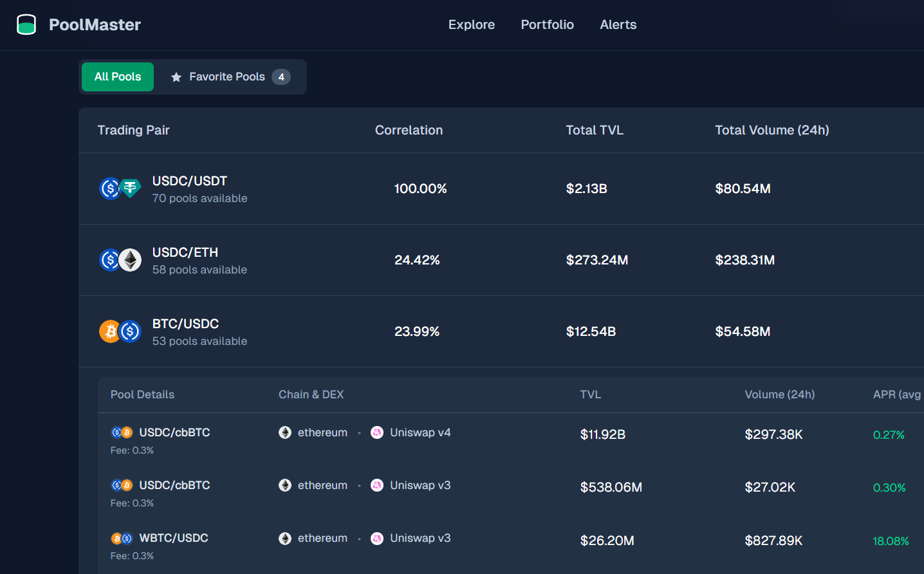Screen dimensions: 924x574
Task: Sort by Correlation column header
Action: (x=409, y=130)
